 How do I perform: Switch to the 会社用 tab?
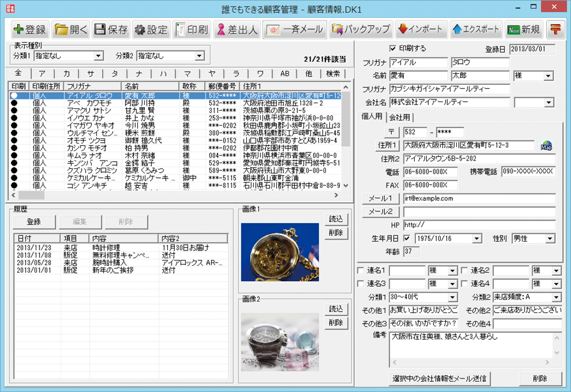[x=399, y=117]
